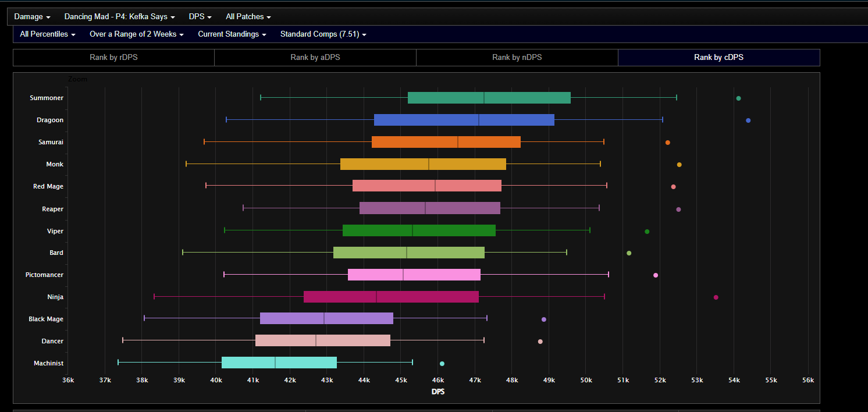Open the Damage dropdown

tap(32, 17)
